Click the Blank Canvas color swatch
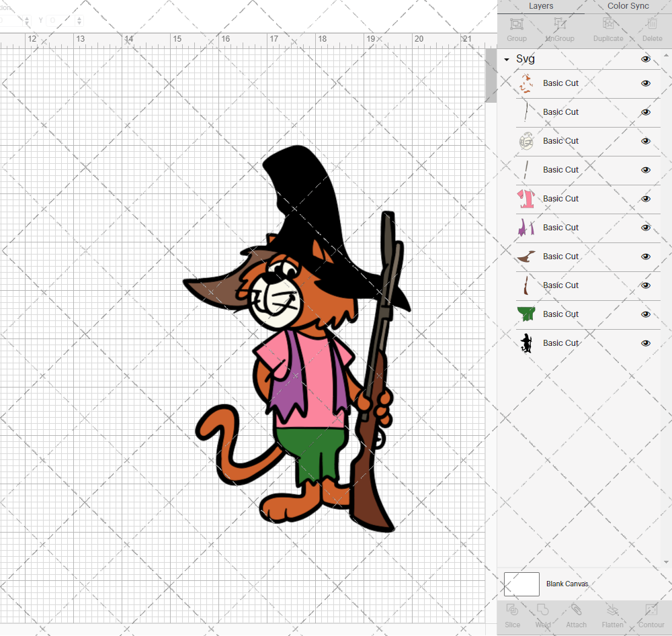Screen dimensions: 672x636 pyautogui.click(x=521, y=584)
